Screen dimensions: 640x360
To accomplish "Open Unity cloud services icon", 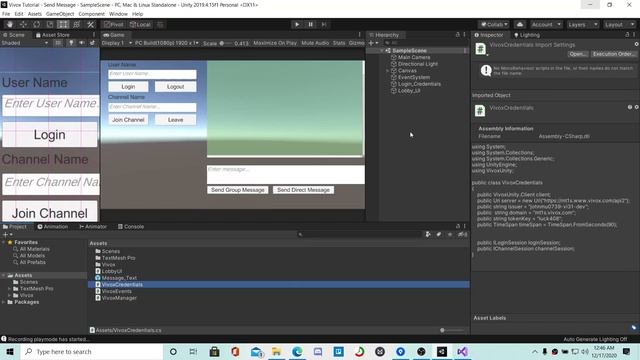I will pos(520,24).
